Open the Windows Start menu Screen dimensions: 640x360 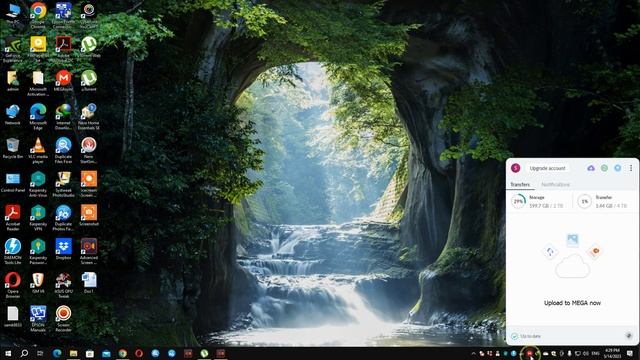8,353
